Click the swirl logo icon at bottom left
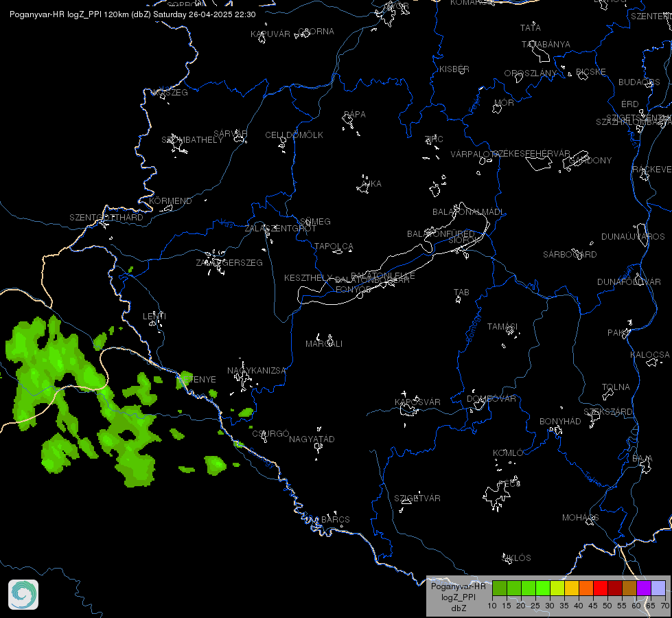672x618 pixels. (23, 595)
